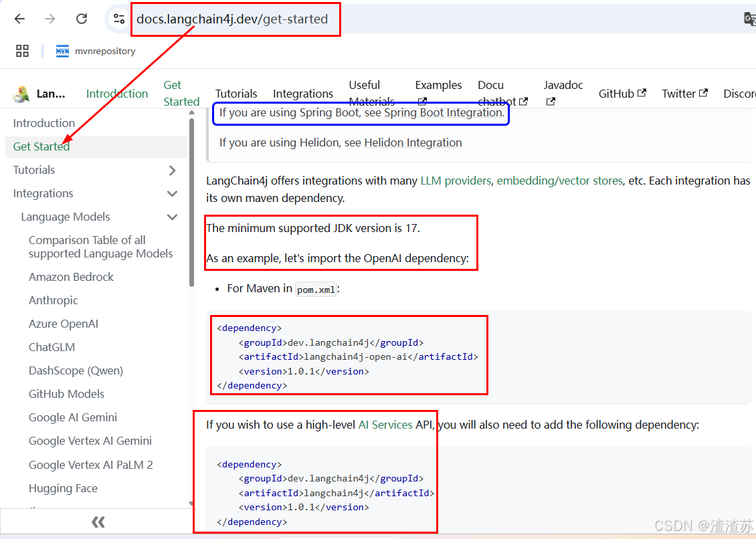Click the langchain4j-open-ai artifactId line
The width and height of the screenshot is (756, 539).
pos(358,356)
